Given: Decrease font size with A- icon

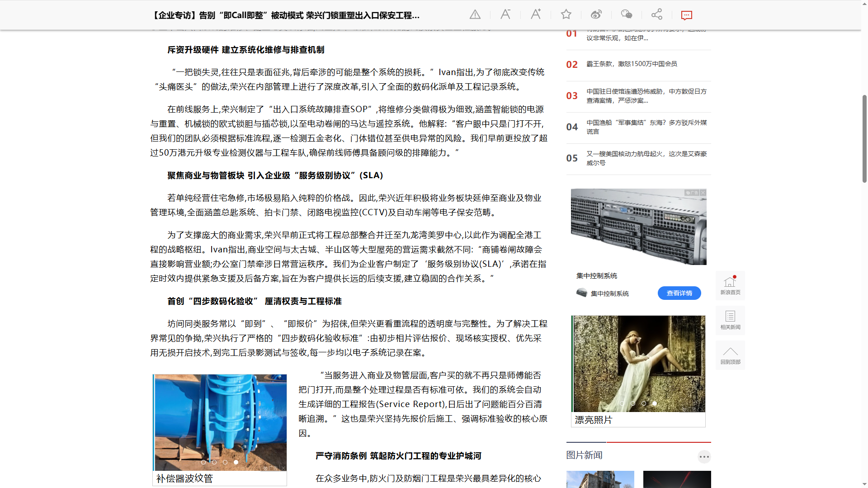Looking at the screenshot, I should point(505,14).
